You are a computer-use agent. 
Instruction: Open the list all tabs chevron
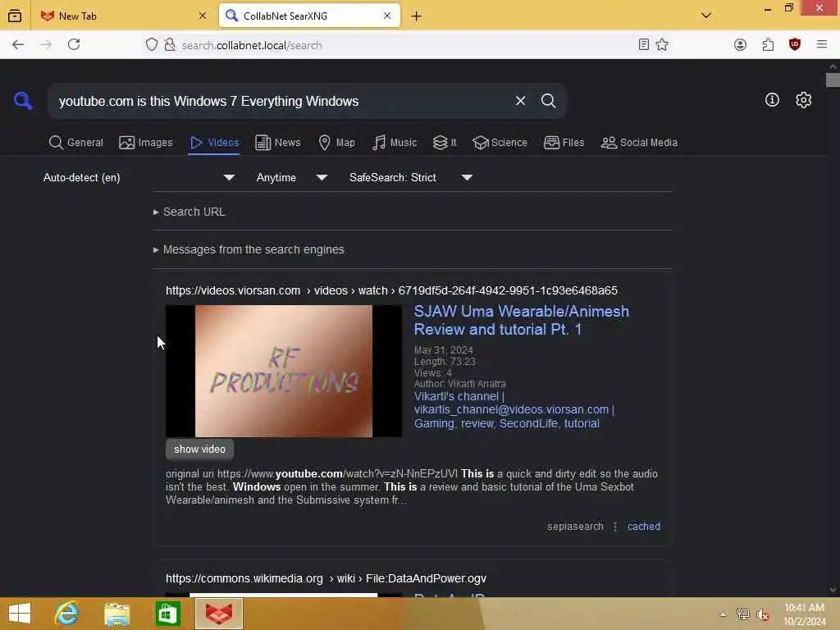(706, 16)
